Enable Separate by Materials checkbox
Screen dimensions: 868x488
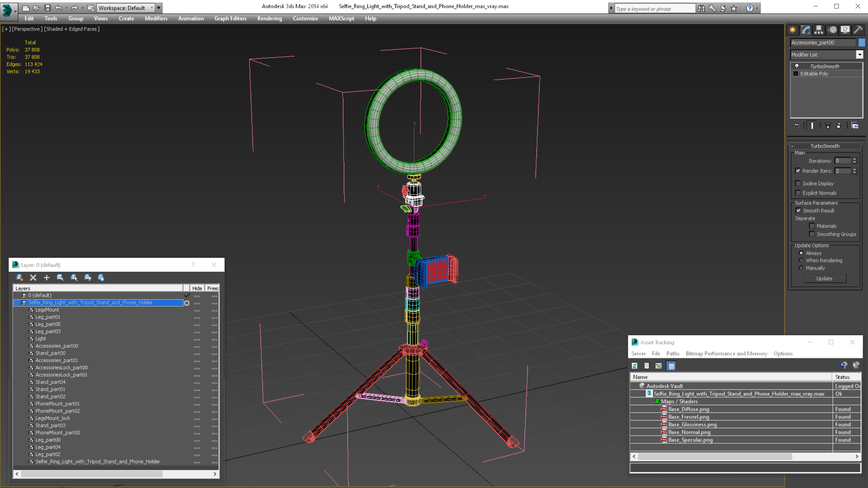(x=812, y=226)
